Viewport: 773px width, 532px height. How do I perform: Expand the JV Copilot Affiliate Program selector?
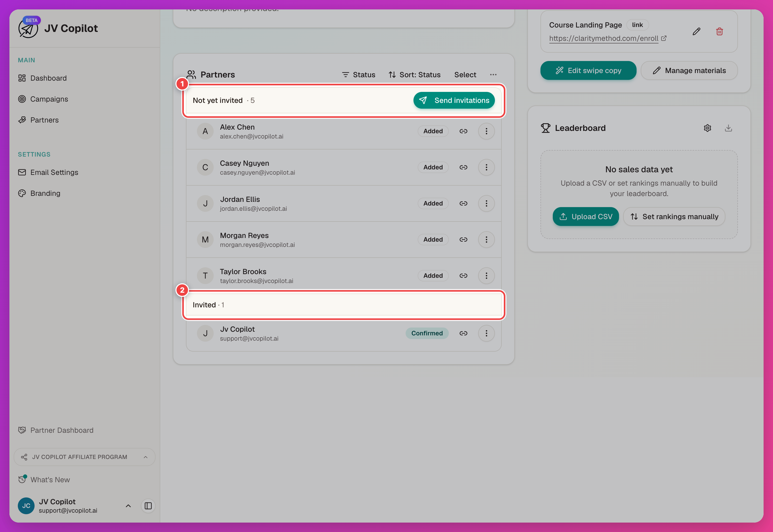(x=84, y=457)
